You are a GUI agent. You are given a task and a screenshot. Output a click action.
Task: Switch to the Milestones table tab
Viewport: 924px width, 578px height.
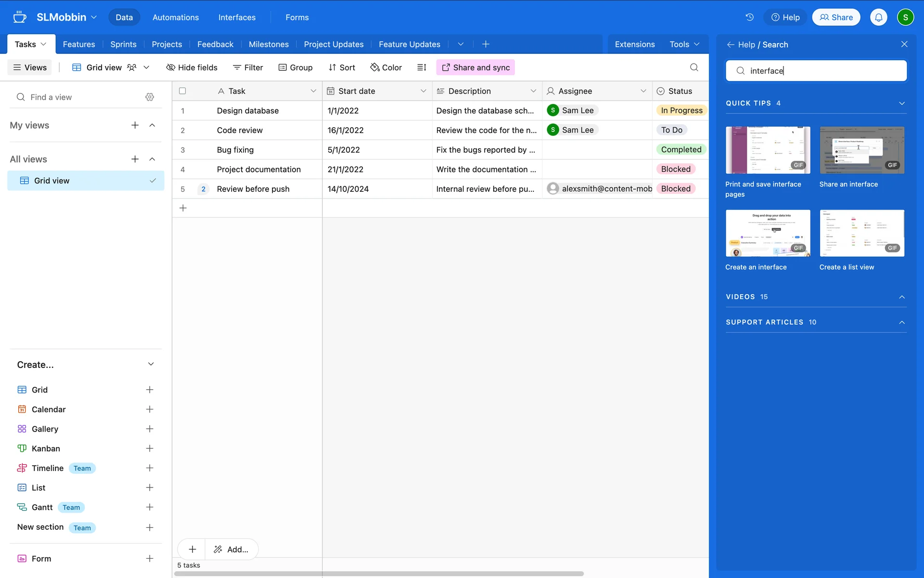click(x=269, y=44)
